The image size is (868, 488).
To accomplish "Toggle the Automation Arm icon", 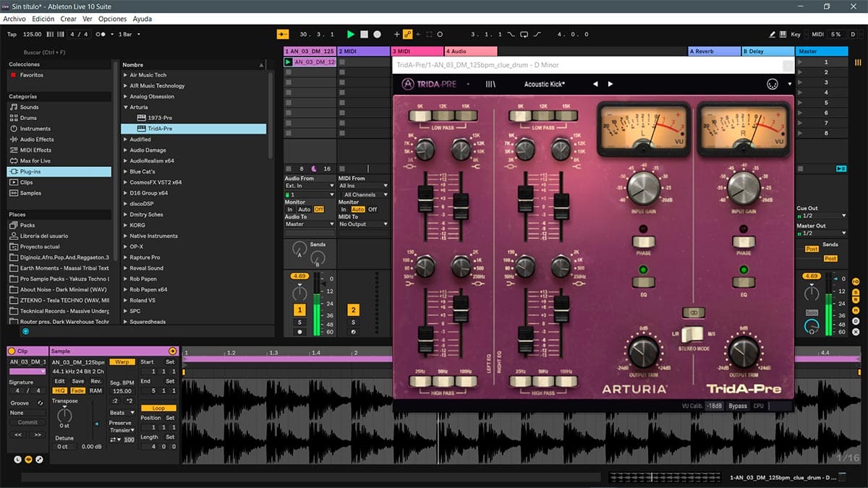I will click(407, 34).
